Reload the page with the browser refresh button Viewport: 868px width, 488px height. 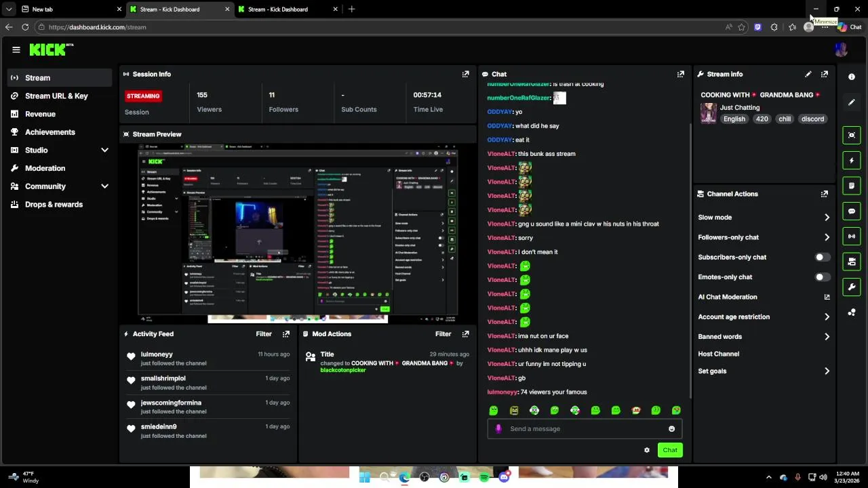pos(25,27)
